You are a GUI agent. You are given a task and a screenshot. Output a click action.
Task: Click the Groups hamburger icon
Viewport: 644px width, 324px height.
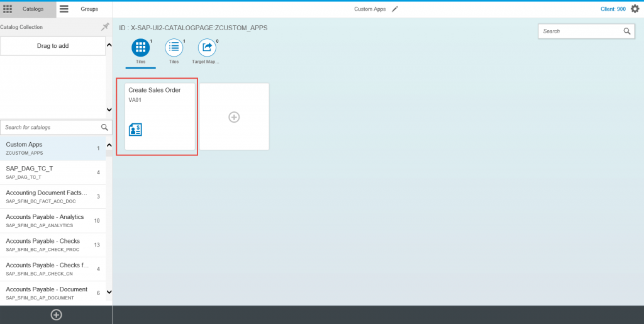click(64, 9)
